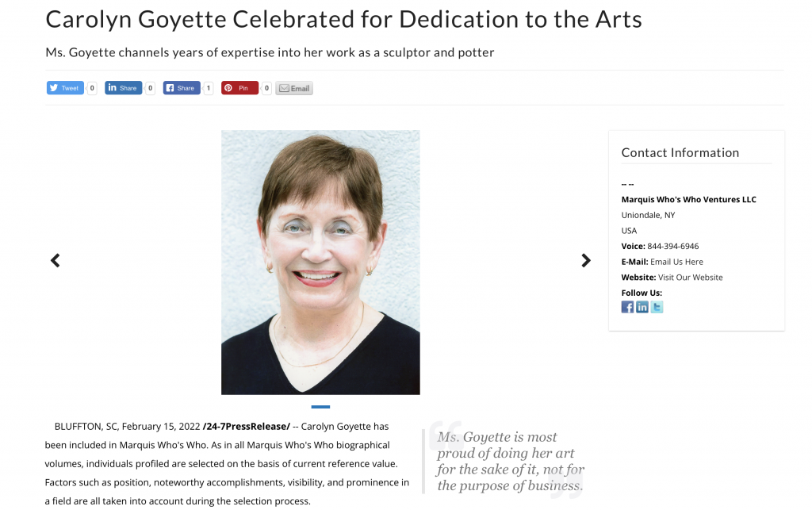Click the Pinterest pin count
812x510 pixels.
click(x=266, y=88)
